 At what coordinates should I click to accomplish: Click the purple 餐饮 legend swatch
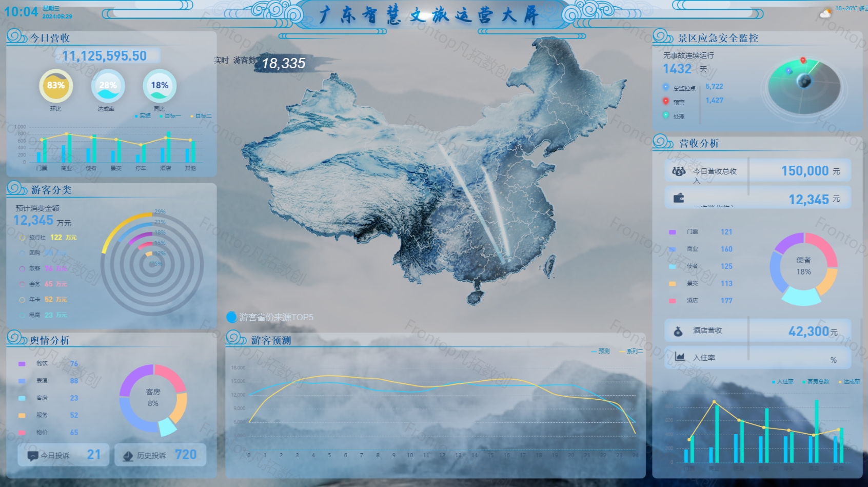coord(22,364)
